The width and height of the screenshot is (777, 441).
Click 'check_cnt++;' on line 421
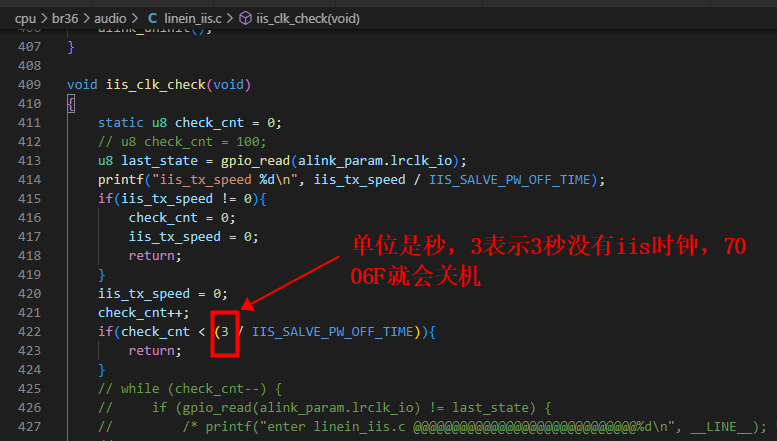144,313
